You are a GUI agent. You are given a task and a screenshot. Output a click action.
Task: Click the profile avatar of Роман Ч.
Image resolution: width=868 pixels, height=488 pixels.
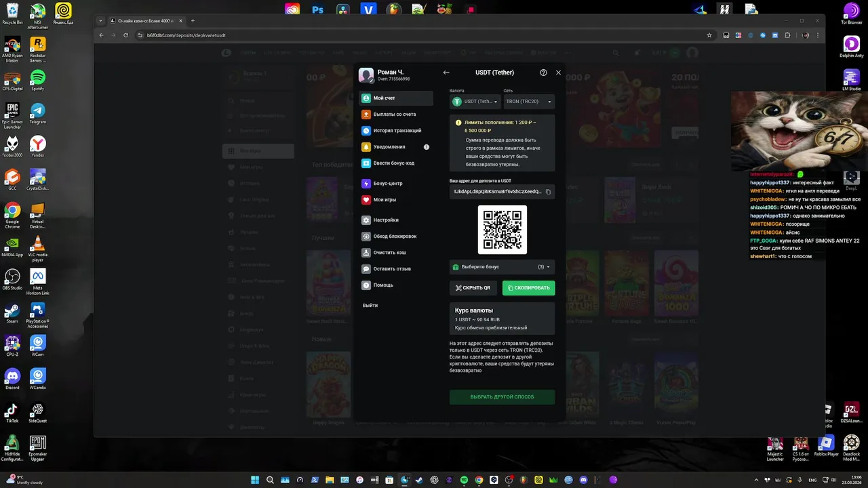click(x=366, y=75)
